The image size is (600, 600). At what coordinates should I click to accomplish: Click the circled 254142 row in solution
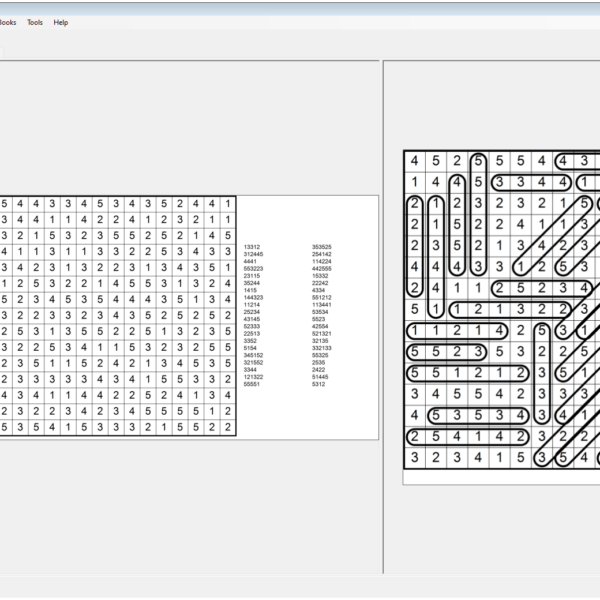(x=467, y=436)
